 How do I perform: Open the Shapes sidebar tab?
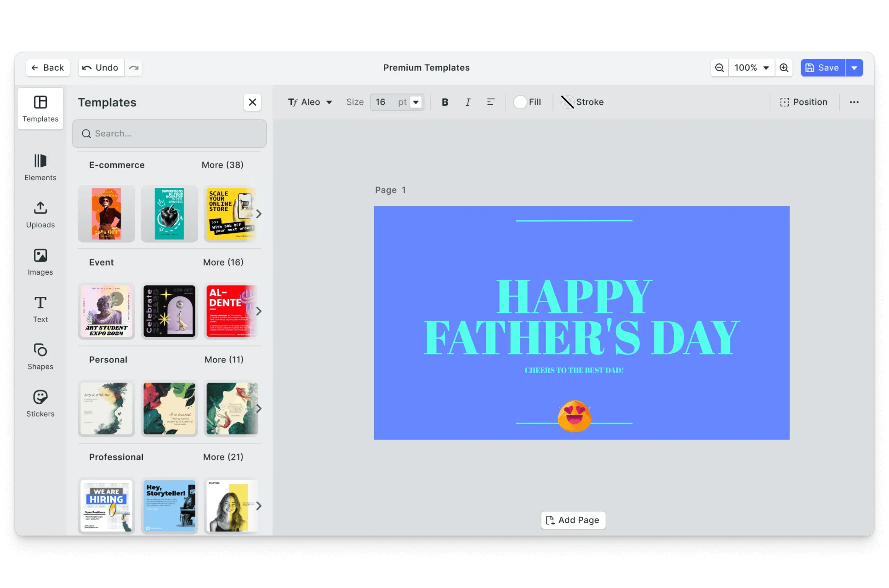click(x=40, y=356)
